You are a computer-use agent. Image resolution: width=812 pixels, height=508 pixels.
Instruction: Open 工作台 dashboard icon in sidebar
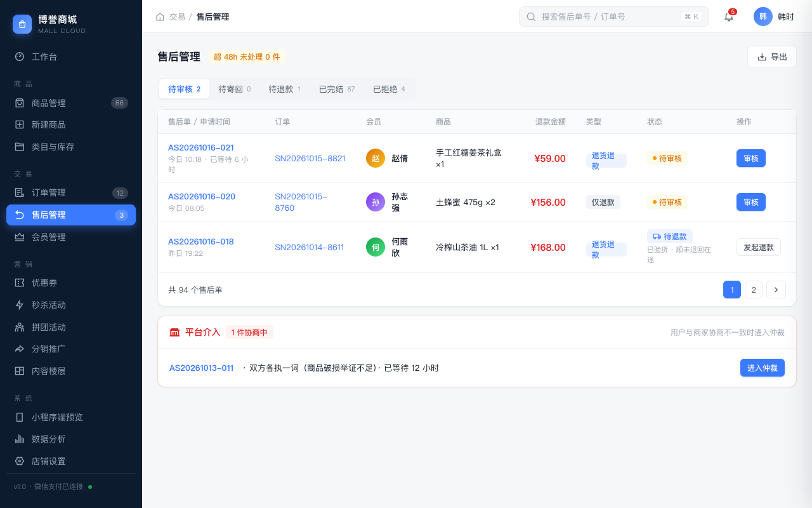click(20, 57)
